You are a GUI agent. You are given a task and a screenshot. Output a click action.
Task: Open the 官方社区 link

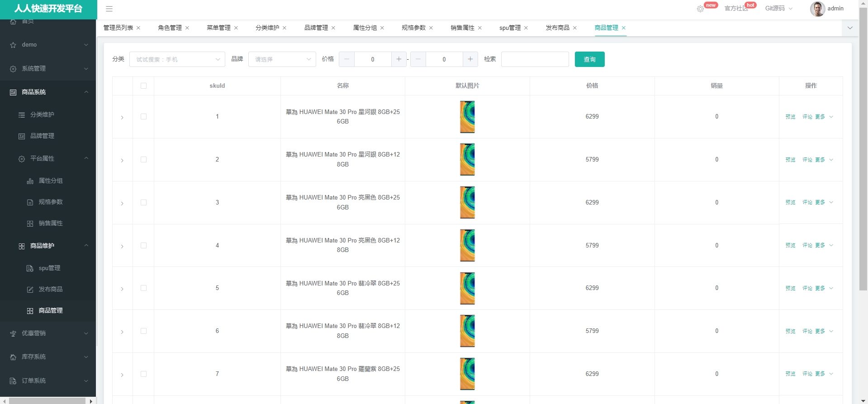(736, 9)
